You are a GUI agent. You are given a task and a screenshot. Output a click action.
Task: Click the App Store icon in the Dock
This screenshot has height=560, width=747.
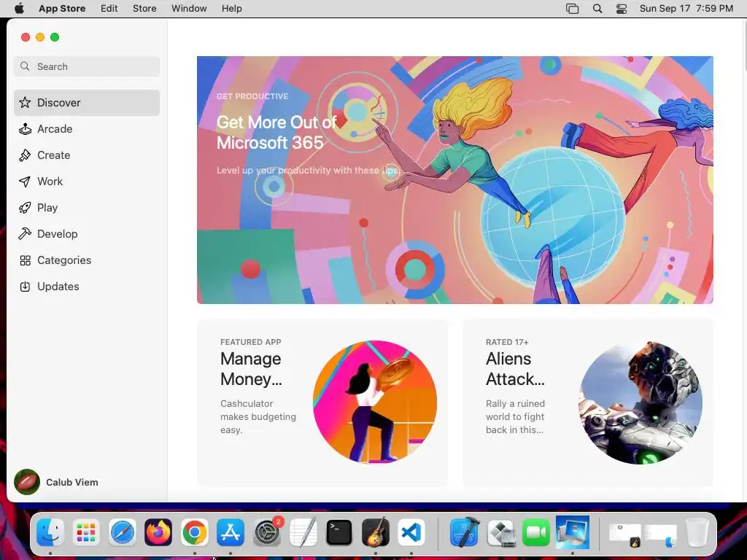(x=231, y=532)
